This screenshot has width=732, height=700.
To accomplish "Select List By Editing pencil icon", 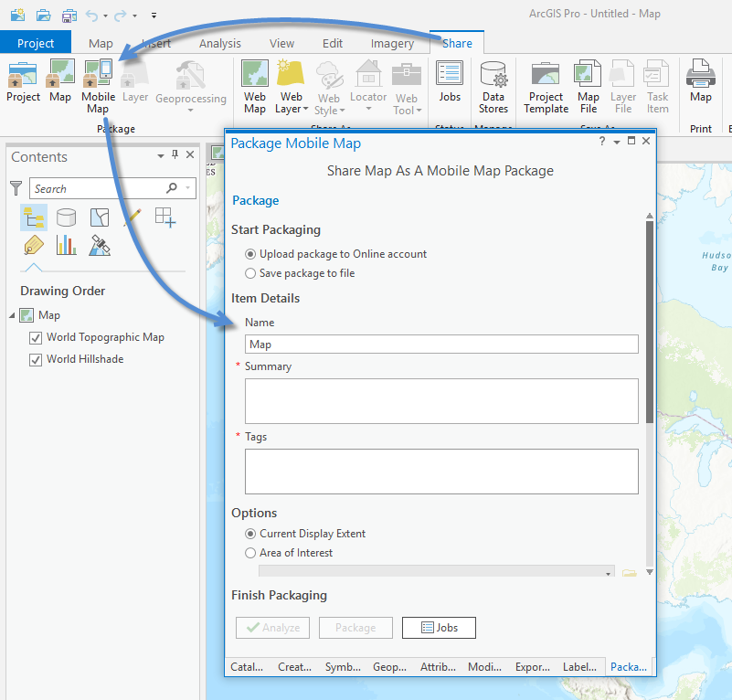I will pos(133,217).
